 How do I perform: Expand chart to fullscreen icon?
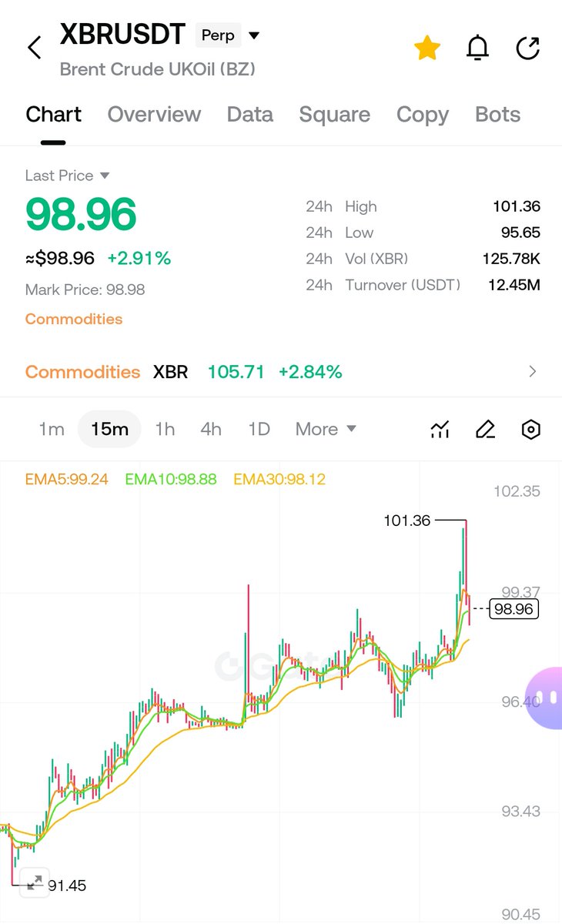(x=33, y=882)
